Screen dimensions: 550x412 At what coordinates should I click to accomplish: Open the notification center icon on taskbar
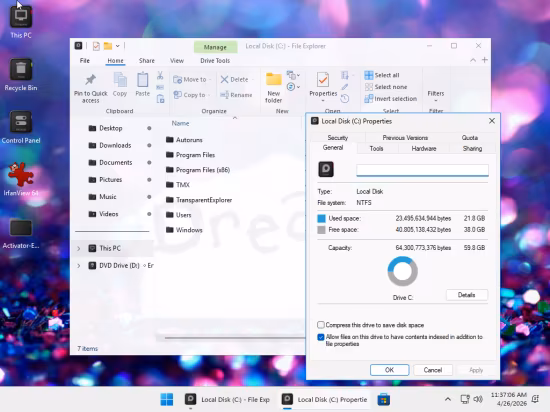(536, 399)
